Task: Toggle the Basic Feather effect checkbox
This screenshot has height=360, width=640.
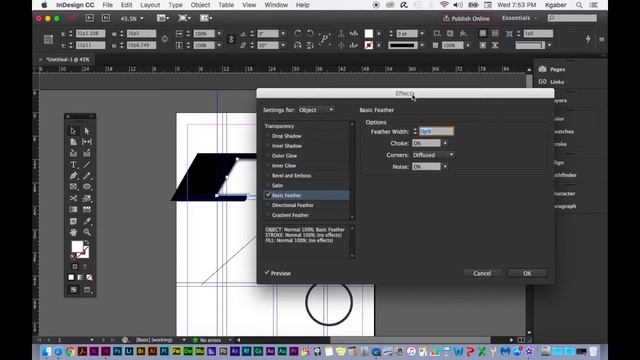Action: pyautogui.click(x=268, y=195)
